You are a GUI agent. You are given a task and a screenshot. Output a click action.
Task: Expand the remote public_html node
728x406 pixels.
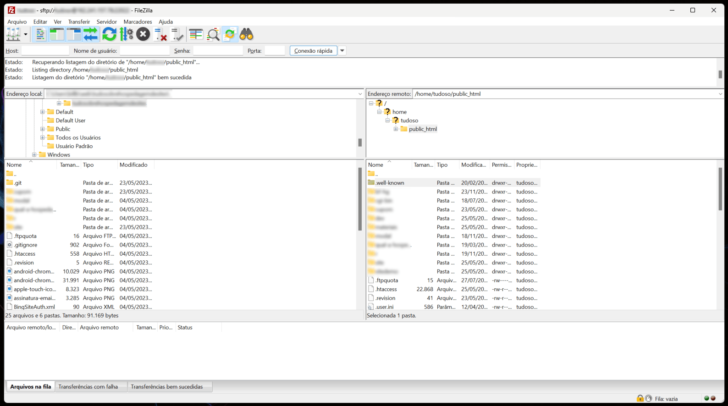click(396, 129)
